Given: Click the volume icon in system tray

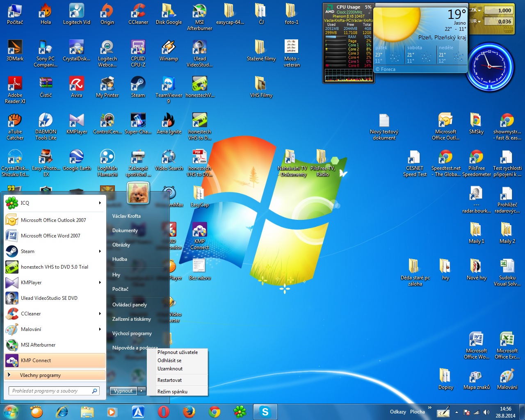Looking at the screenshot, I should pos(486,412).
